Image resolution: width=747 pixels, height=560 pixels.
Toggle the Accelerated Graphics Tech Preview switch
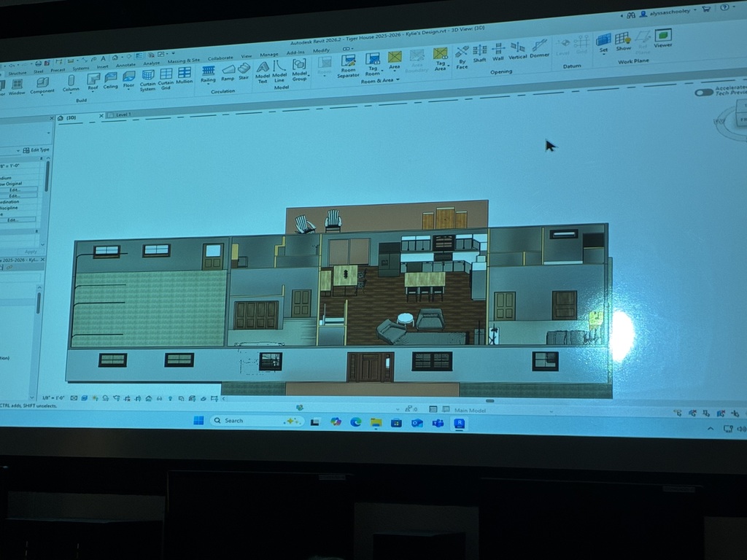(704, 93)
